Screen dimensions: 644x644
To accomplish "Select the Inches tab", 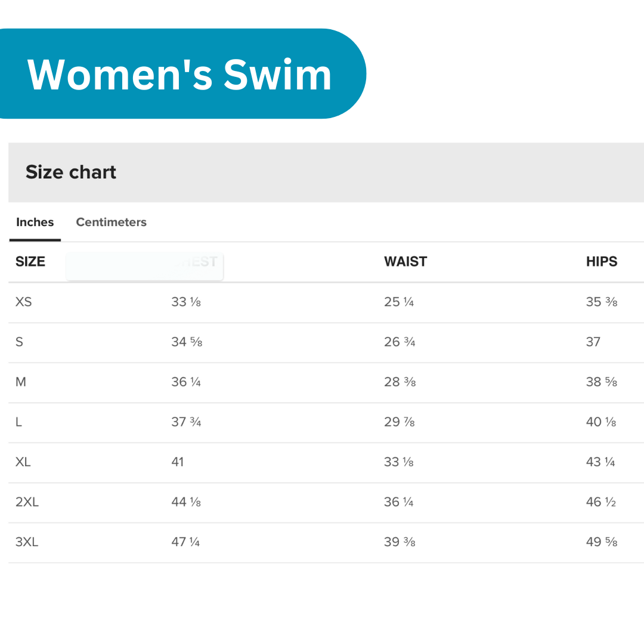I will (x=35, y=222).
